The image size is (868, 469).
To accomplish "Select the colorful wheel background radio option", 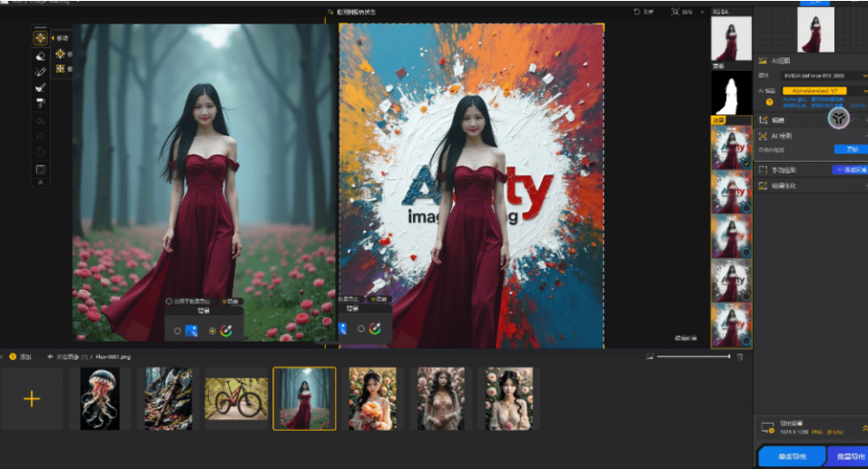I will tap(212, 331).
